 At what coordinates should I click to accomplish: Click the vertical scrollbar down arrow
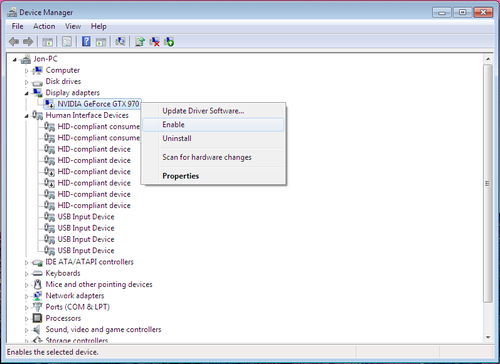[x=488, y=337]
